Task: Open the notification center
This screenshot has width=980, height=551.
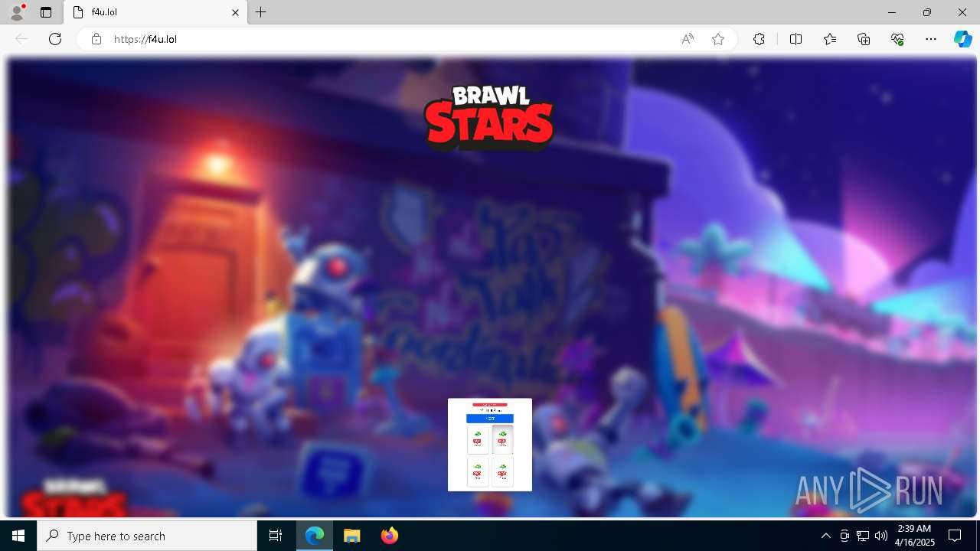Action: 955,536
